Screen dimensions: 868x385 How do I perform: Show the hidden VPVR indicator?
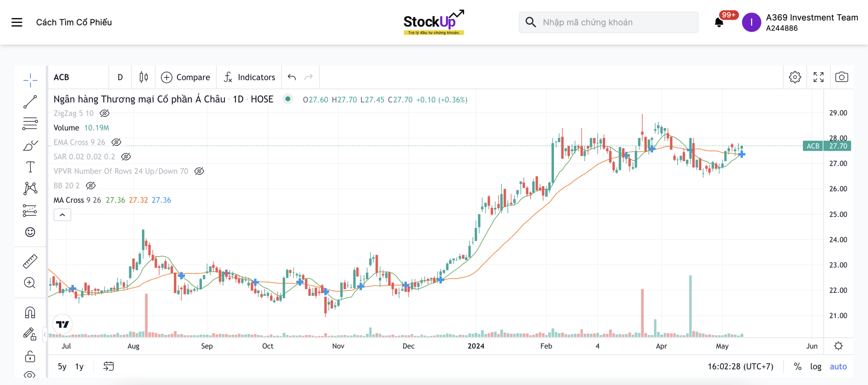(x=199, y=171)
